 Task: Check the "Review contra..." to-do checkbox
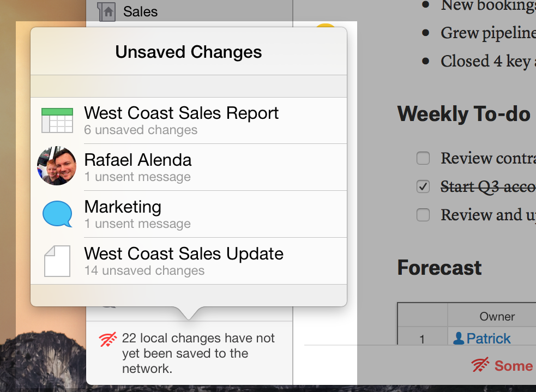[423, 158]
